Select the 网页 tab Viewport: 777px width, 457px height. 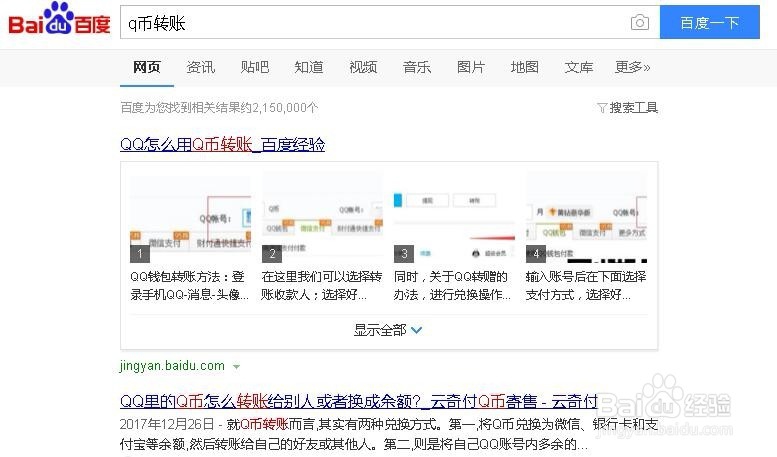[x=147, y=67]
